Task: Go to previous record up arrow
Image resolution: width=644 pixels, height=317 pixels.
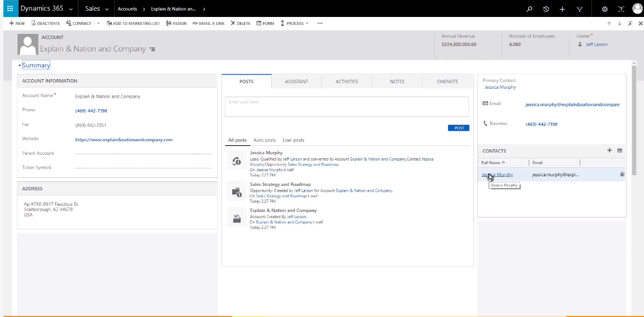Action: click(x=609, y=23)
